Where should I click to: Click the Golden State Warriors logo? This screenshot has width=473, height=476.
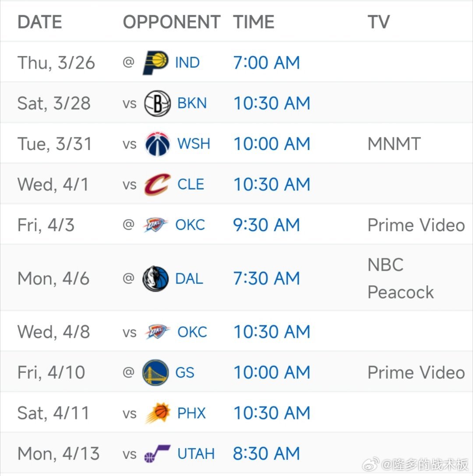(155, 372)
